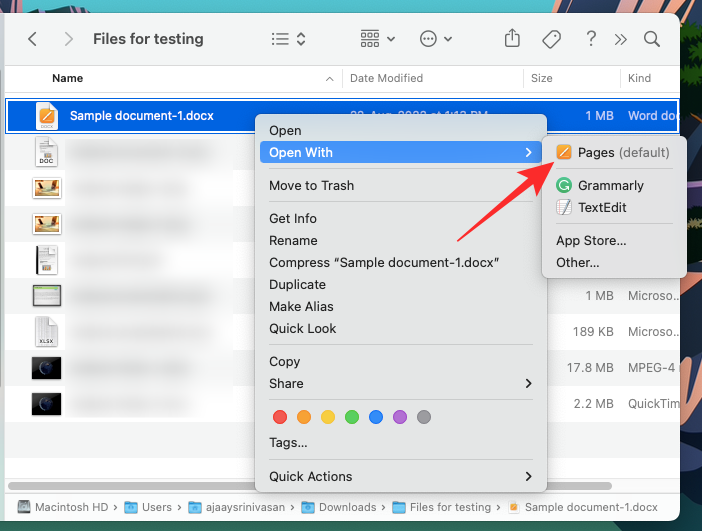Apply the red color tag
The height and width of the screenshot is (531, 702).
tap(280, 417)
